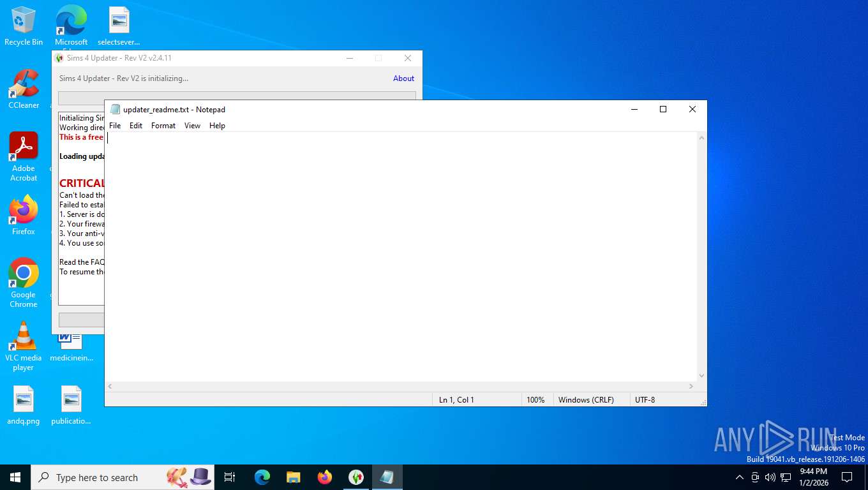Viewport: 868px width, 490px height.
Task: Open the network status tray icon
Action: [786, 477]
